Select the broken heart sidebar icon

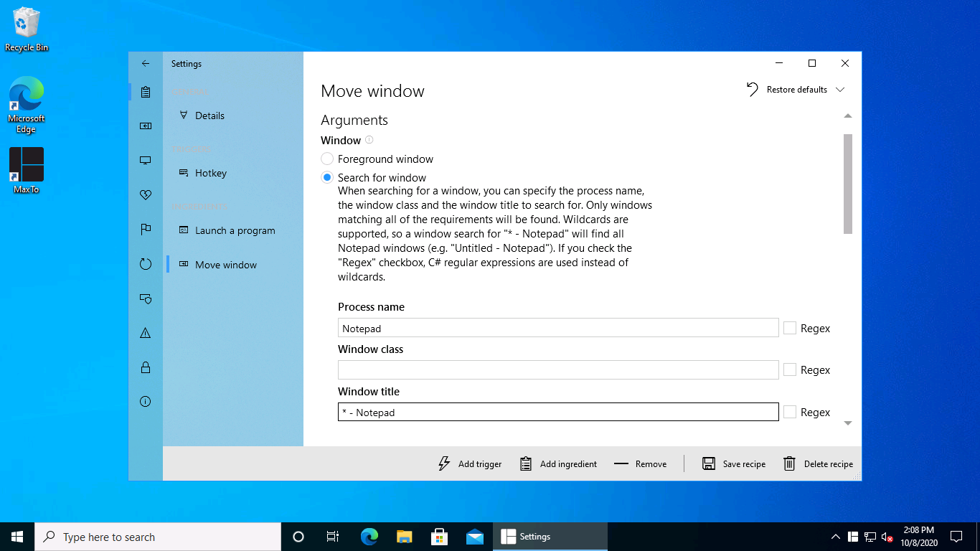click(x=146, y=195)
